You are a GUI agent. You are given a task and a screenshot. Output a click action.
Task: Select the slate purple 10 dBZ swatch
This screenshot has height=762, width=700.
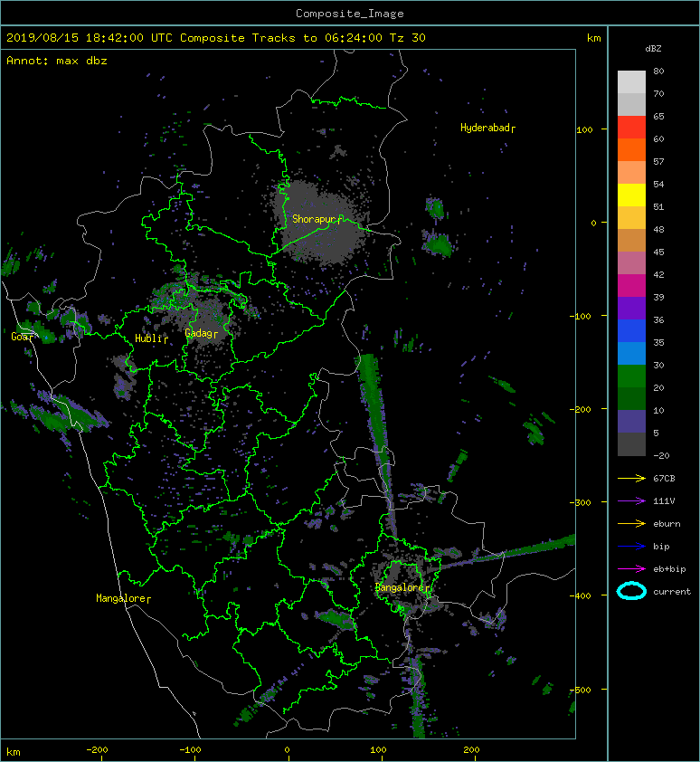tap(631, 421)
